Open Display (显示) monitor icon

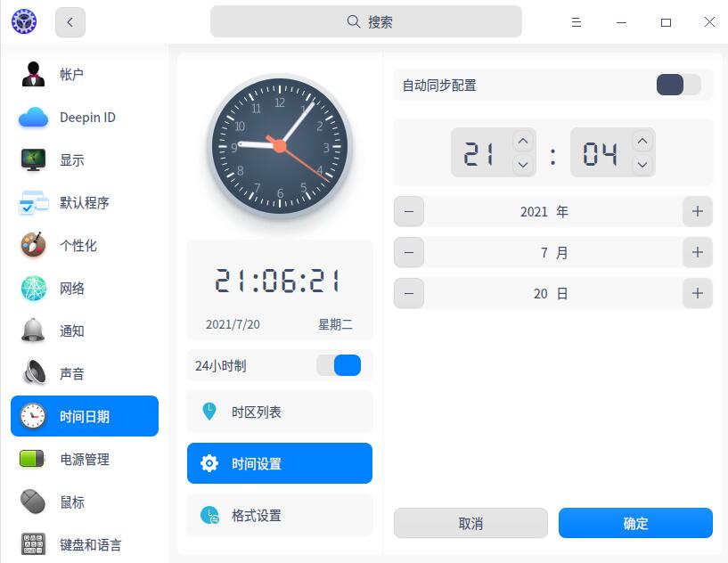[x=33, y=159]
